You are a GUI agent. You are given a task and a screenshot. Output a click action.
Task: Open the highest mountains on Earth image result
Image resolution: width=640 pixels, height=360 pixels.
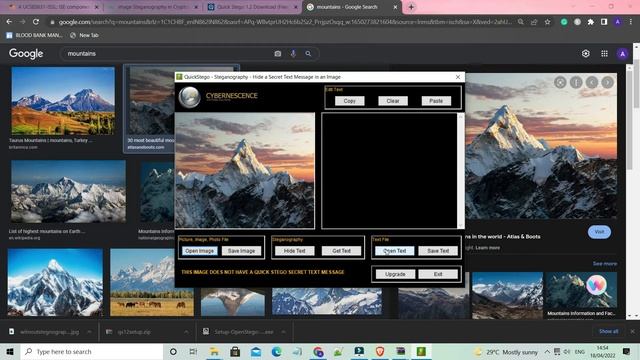[x=69, y=191]
